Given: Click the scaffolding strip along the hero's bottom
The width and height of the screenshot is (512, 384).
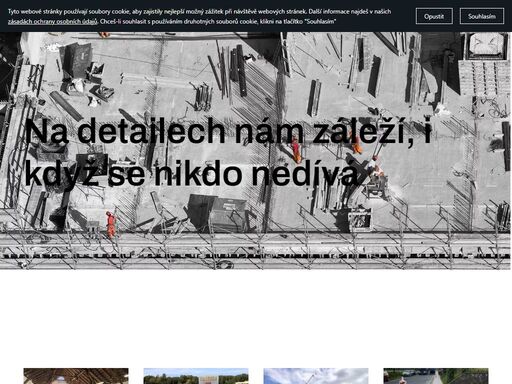Looking at the screenshot, I should 256,251.
